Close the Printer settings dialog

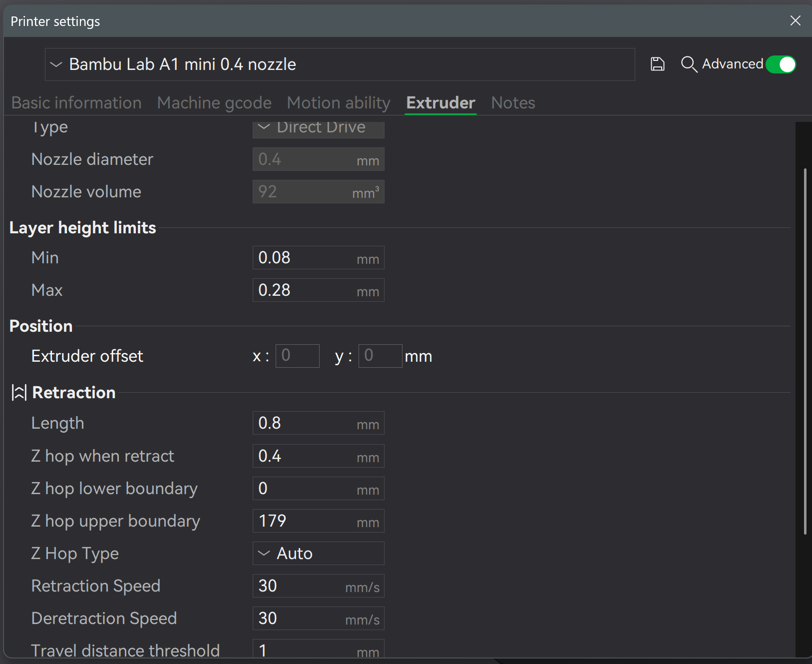point(796,20)
